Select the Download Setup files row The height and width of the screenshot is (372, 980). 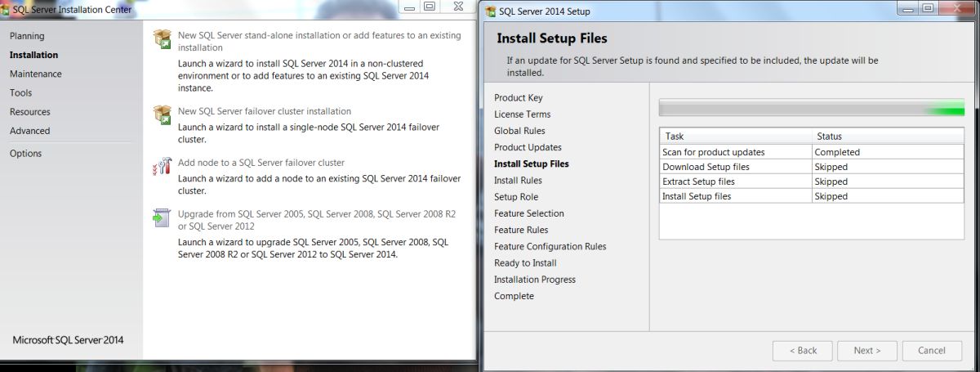(x=812, y=167)
